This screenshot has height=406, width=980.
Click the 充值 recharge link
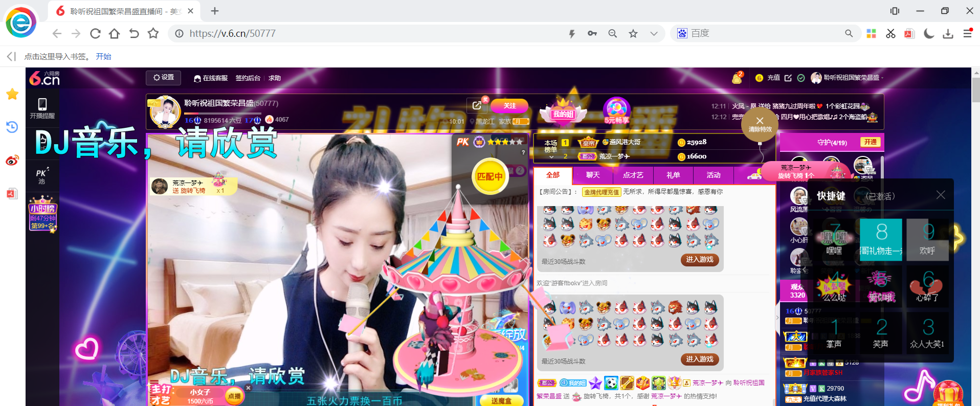coord(773,78)
